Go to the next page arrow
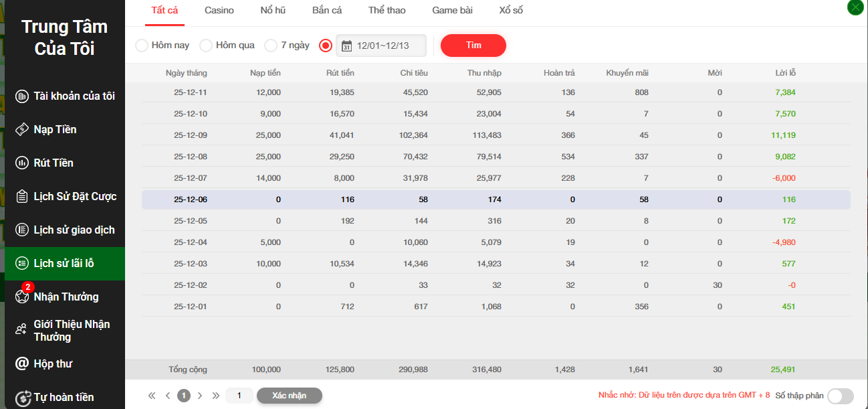This screenshot has width=868, height=409. tap(200, 396)
